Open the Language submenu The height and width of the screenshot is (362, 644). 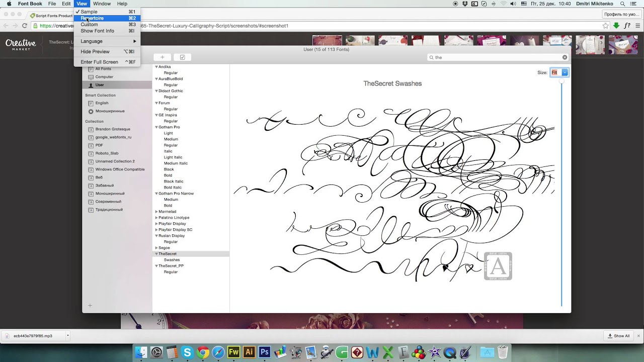coord(107,41)
